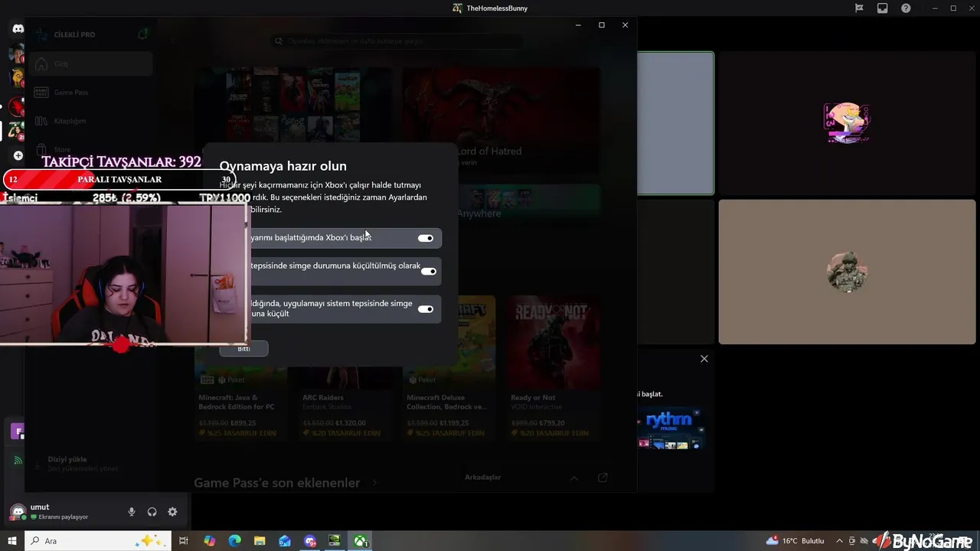Viewport: 980px width, 551px height.
Task: Click the add server plus icon in Discord
Action: pyautogui.click(x=18, y=155)
